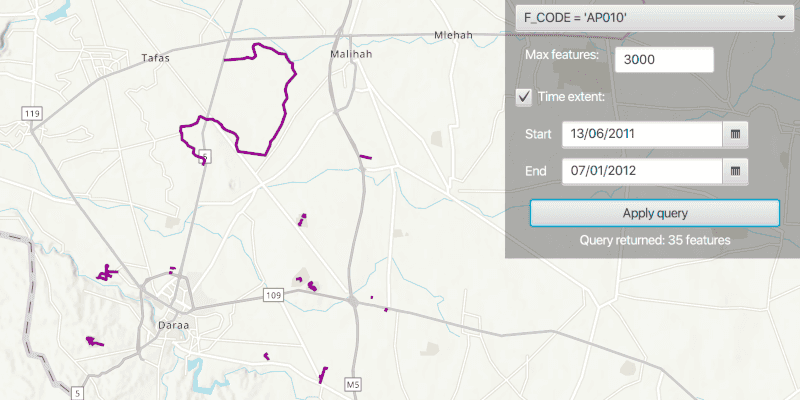Click the Time extent label text
Viewport: 800px width, 400px height.
[564, 97]
